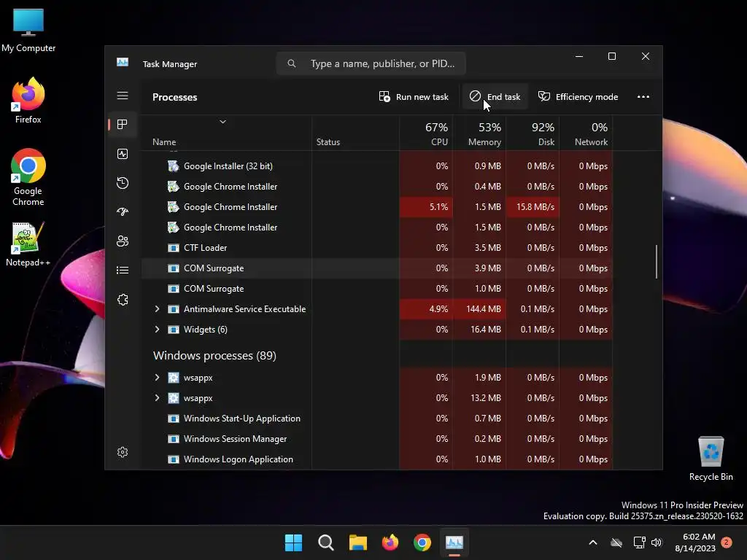This screenshot has height=560, width=747.
Task: Sort processes by Memory column
Action: pos(479,134)
